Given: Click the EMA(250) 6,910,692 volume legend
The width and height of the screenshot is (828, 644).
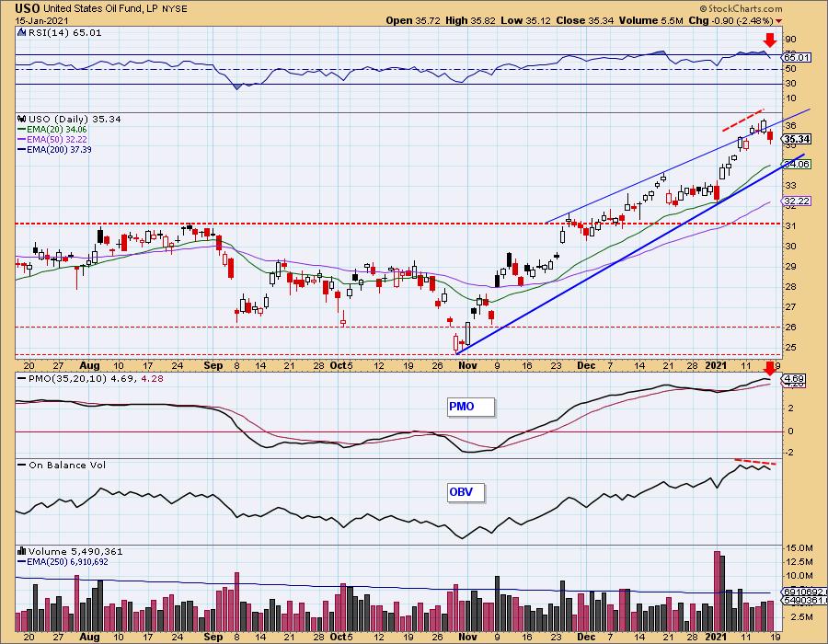Looking at the screenshot, I should (x=63, y=561).
